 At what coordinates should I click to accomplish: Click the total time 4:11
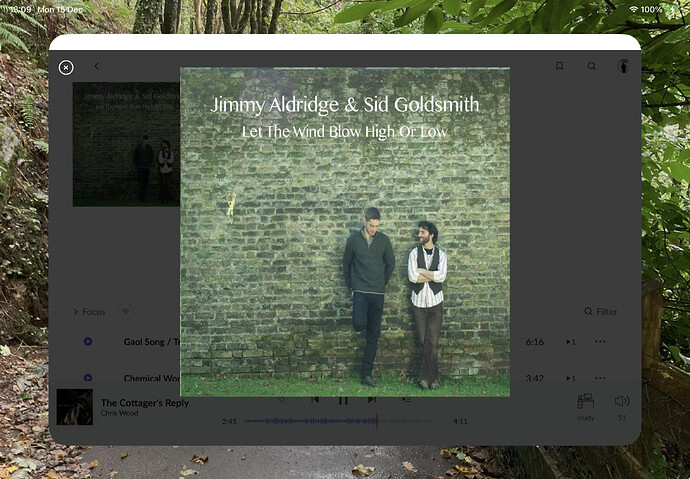pos(460,421)
